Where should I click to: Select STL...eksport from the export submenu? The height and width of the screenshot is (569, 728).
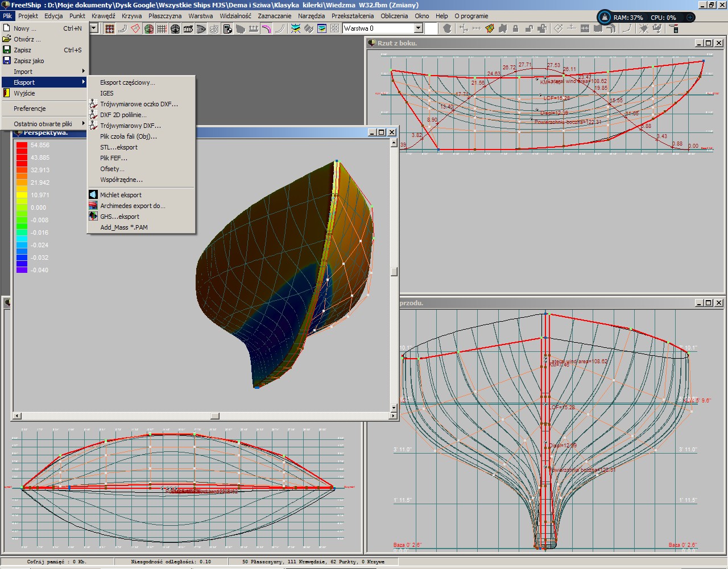pyautogui.click(x=119, y=147)
